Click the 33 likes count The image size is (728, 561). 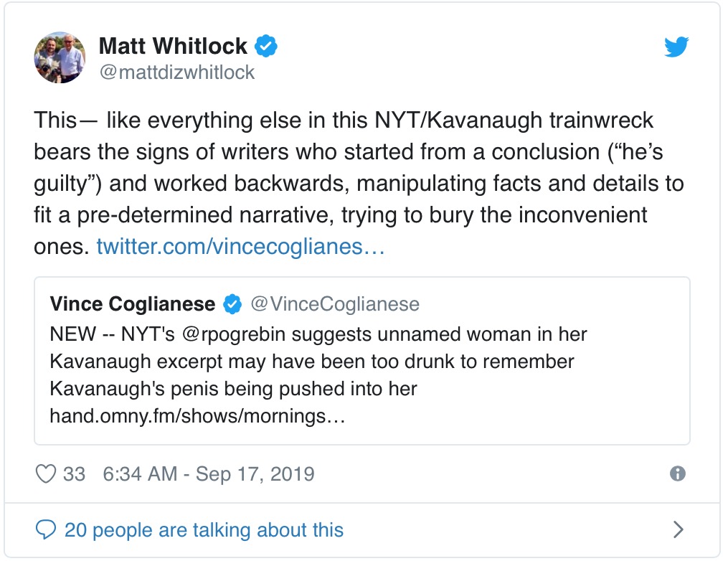(x=75, y=474)
